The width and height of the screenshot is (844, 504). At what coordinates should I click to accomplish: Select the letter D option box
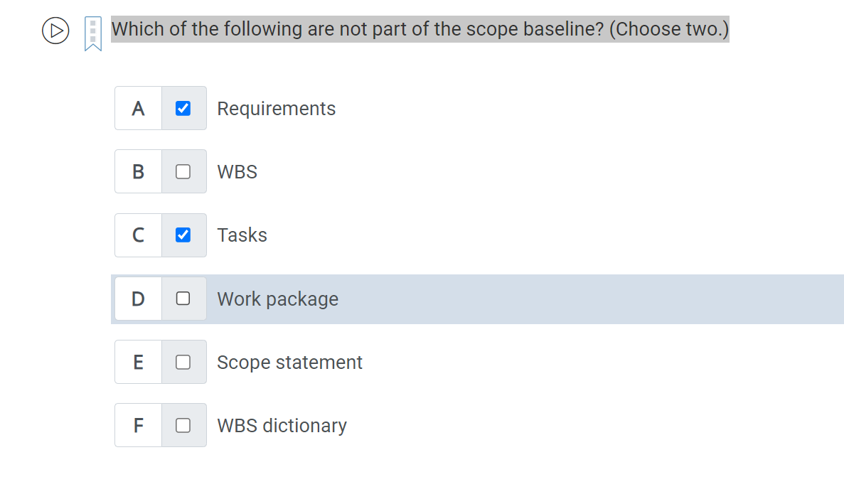coord(139,299)
